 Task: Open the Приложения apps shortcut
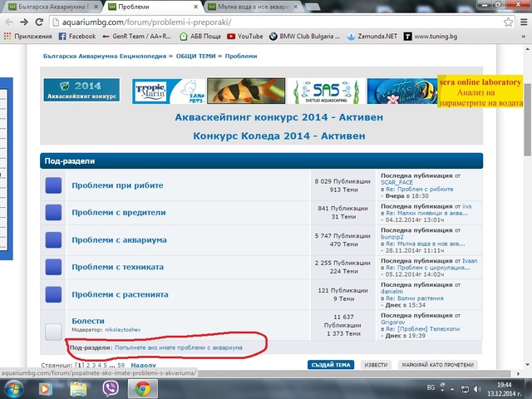coord(27,37)
